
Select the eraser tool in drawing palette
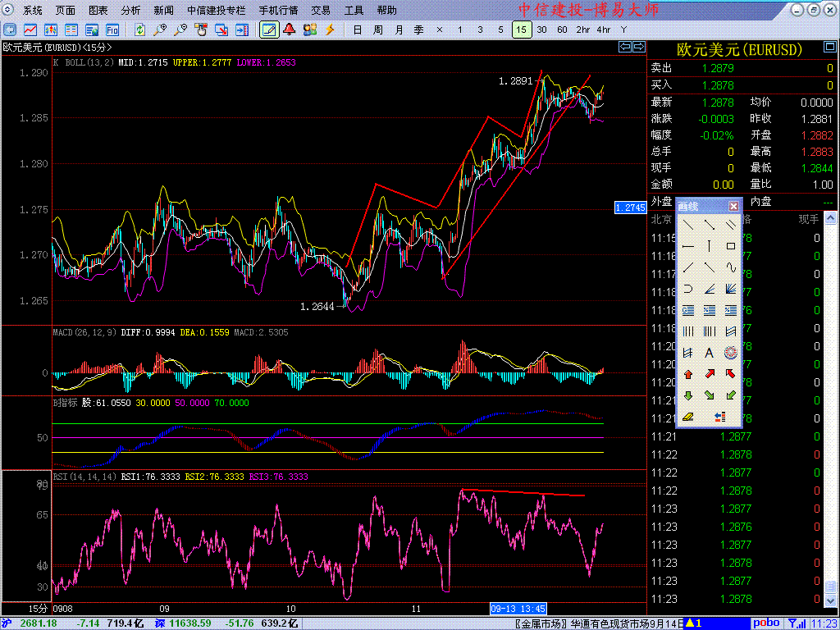coord(688,417)
